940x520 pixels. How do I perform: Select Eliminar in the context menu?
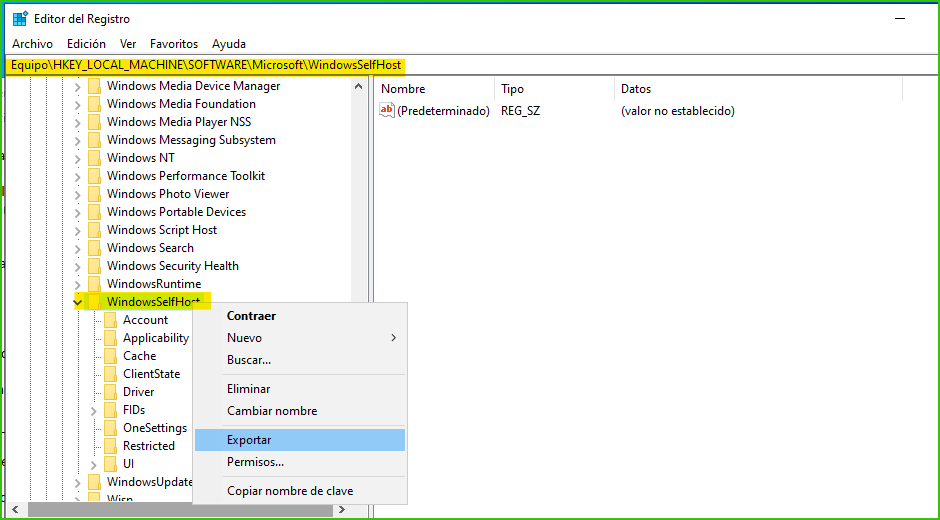(300, 389)
